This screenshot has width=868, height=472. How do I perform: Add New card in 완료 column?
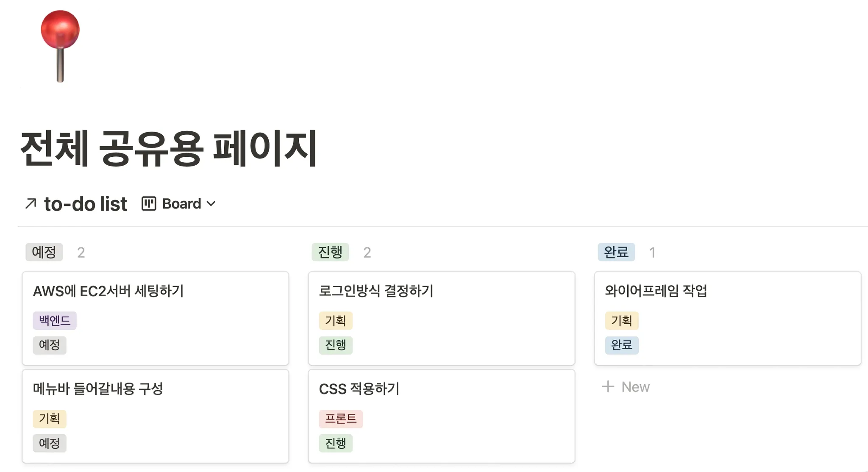click(x=635, y=386)
